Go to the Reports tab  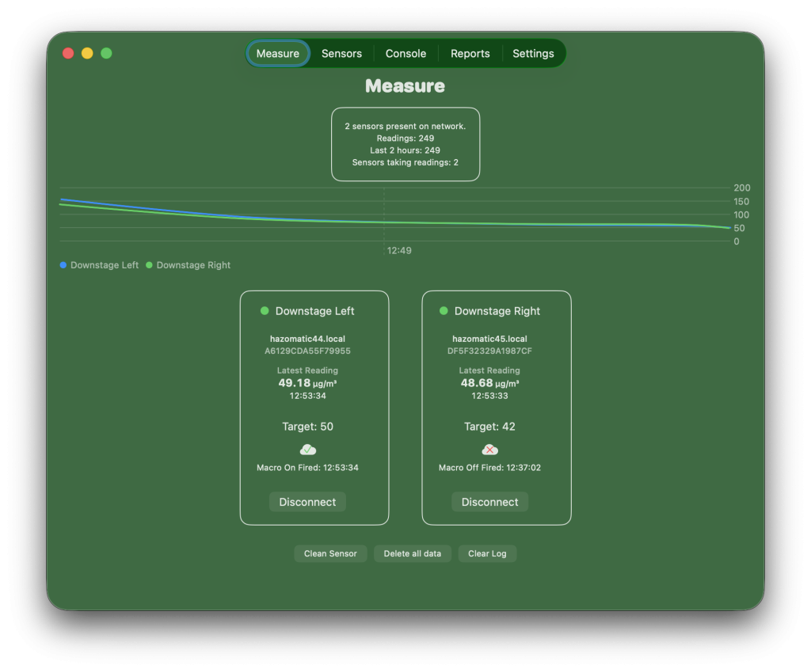pyautogui.click(x=470, y=54)
